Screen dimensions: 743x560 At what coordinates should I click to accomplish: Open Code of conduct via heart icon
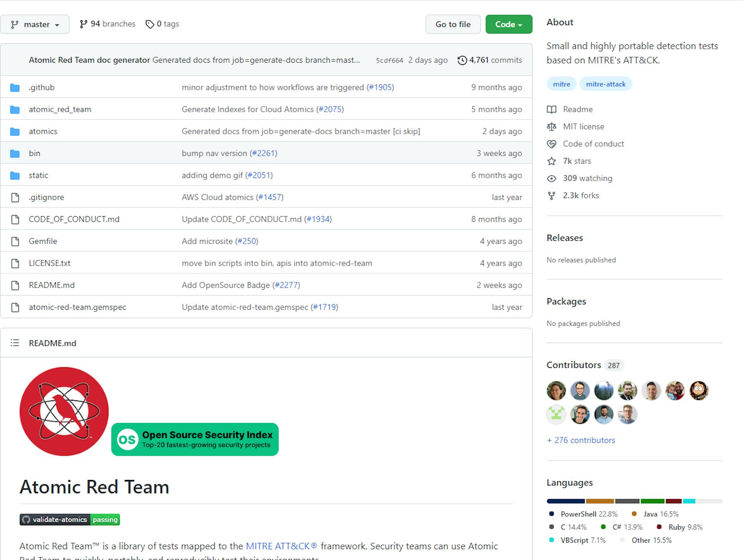point(552,143)
